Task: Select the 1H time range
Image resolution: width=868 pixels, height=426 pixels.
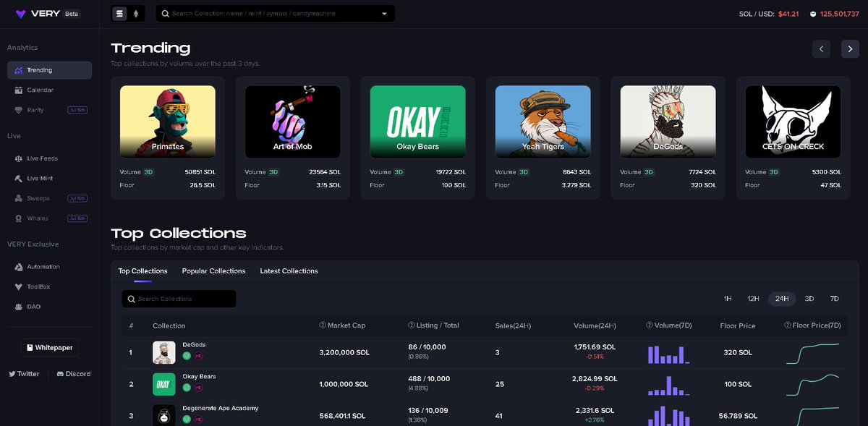Action: pyautogui.click(x=728, y=299)
